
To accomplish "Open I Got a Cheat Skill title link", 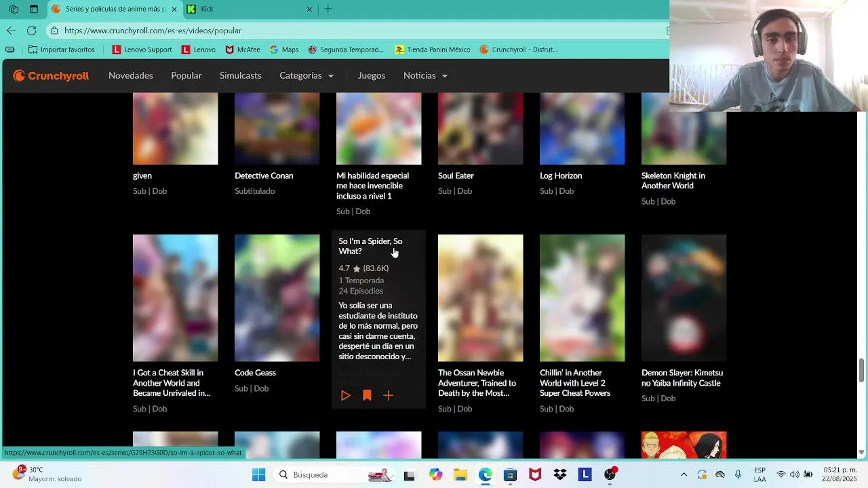I will [172, 383].
